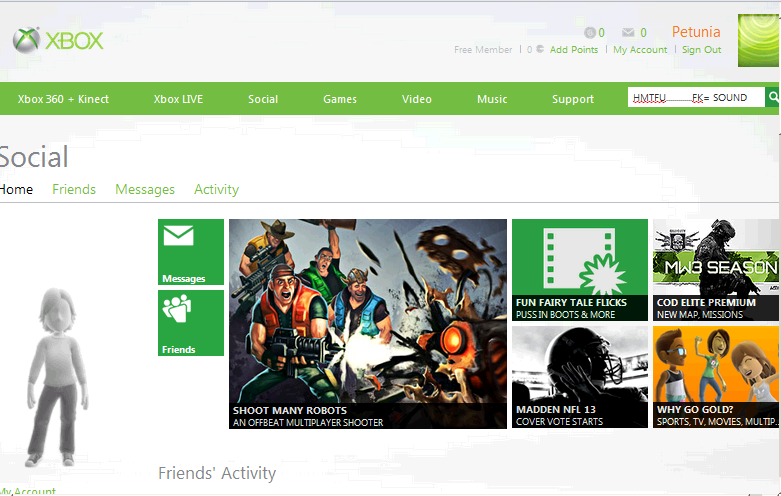Switch to the Activity sub-tab
The image size is (781, 496).
point(217,190)
